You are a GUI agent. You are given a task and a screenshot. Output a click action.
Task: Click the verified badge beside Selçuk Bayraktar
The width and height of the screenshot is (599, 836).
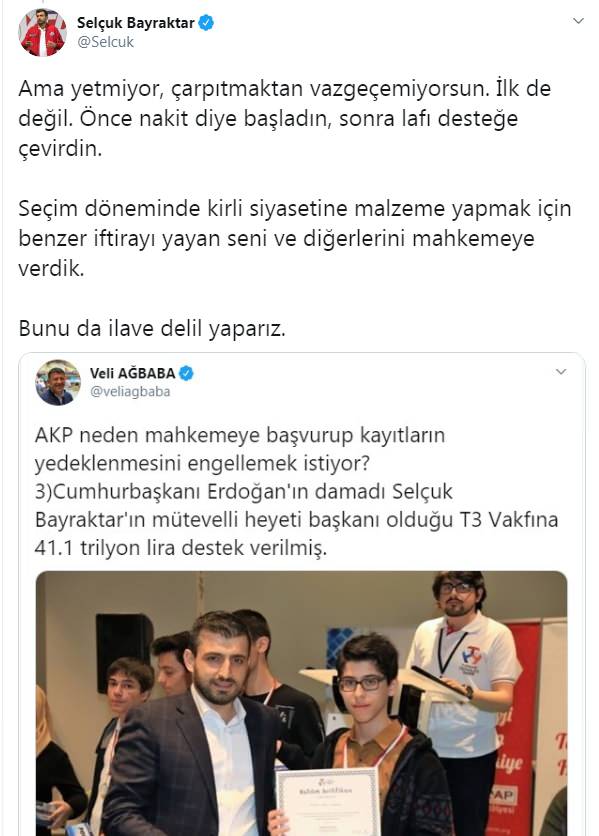click(x=206, y=23)
